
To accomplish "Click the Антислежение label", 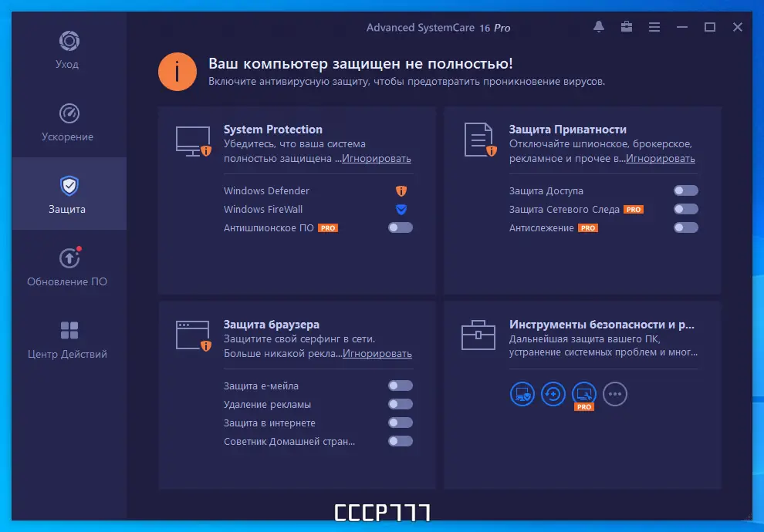I will [x=541, y=227].
